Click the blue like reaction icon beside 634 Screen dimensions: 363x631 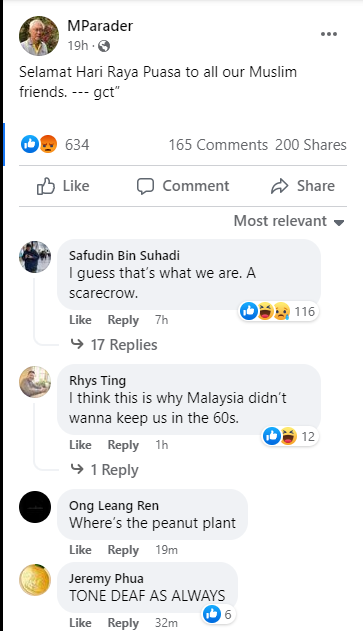click(30, 144)
